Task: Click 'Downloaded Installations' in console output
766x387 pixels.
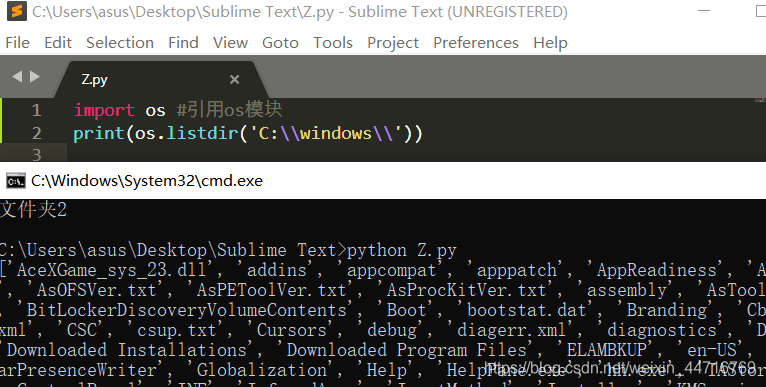Action: [127, 350]
